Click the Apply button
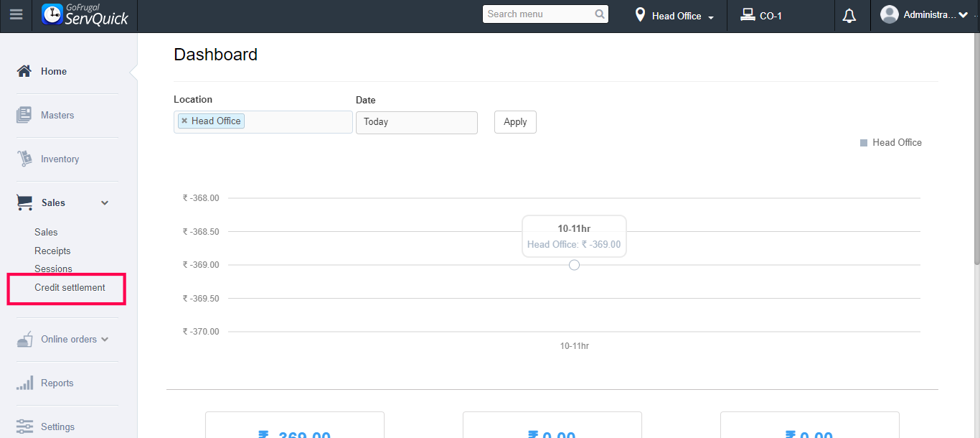Viewport: 980px width, 438px height. pos(515,122)
